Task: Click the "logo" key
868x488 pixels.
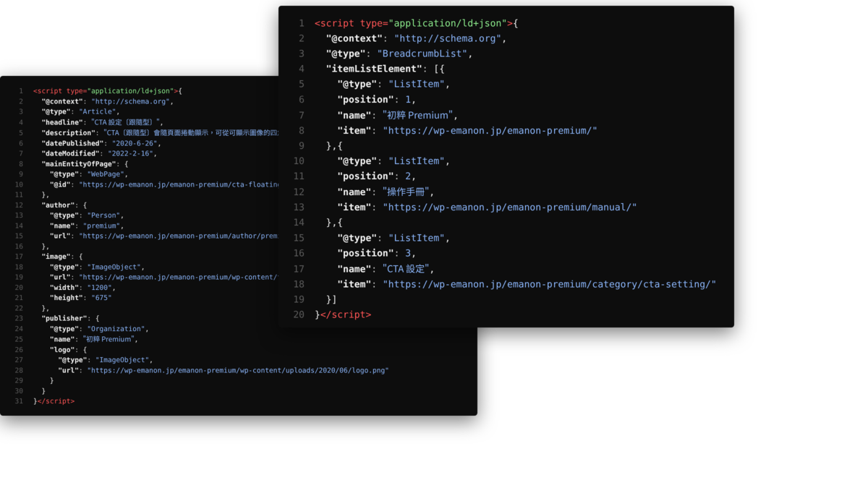Action: click(x=63, y=349)
